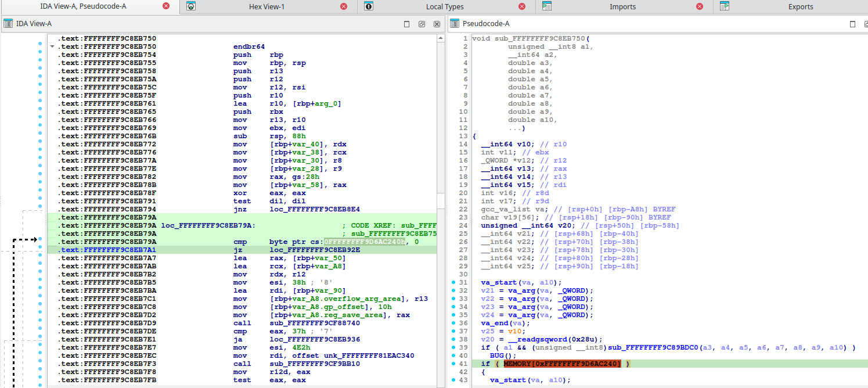Click the undock icon on IDA View-A header

pyautogui.click(x=422, y=24)
